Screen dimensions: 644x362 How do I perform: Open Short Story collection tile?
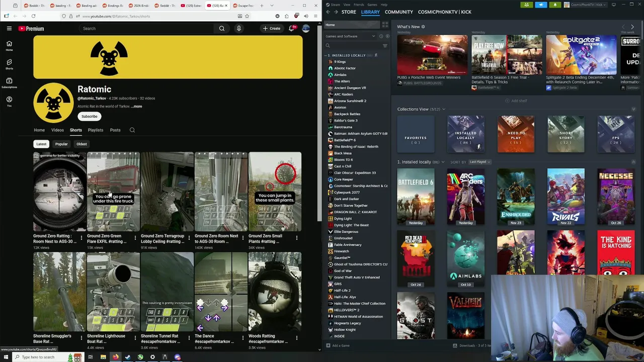coord(566,134)
